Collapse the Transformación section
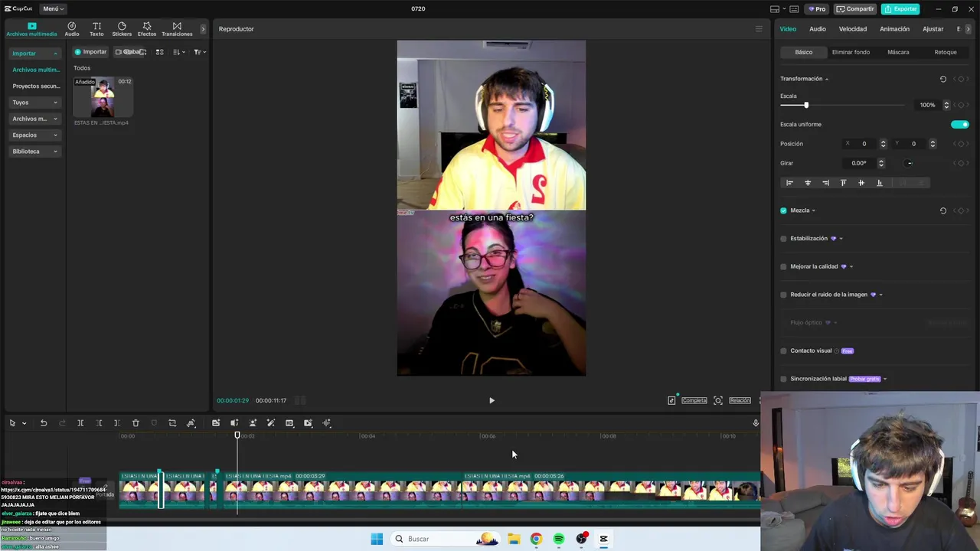The image size is (980, 551). tap(827, 79)
